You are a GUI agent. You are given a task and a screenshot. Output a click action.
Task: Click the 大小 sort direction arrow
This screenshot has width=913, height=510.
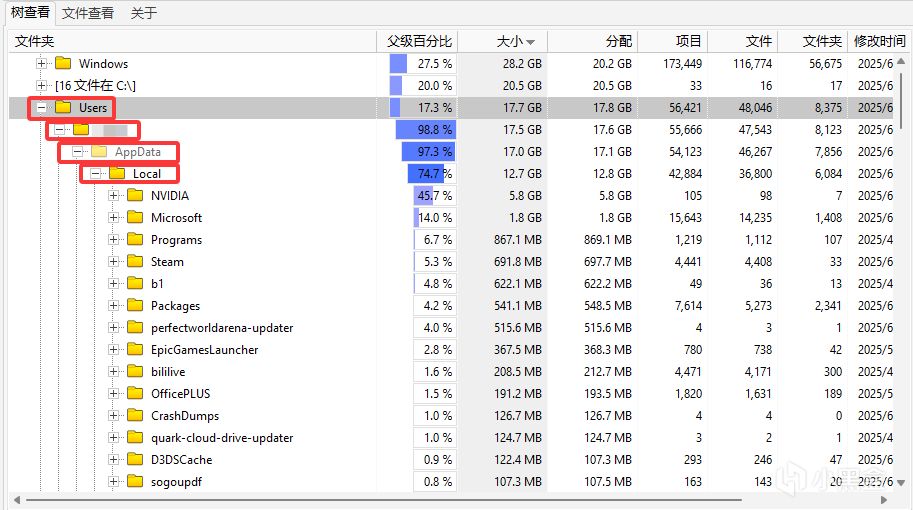coord(530,42)
